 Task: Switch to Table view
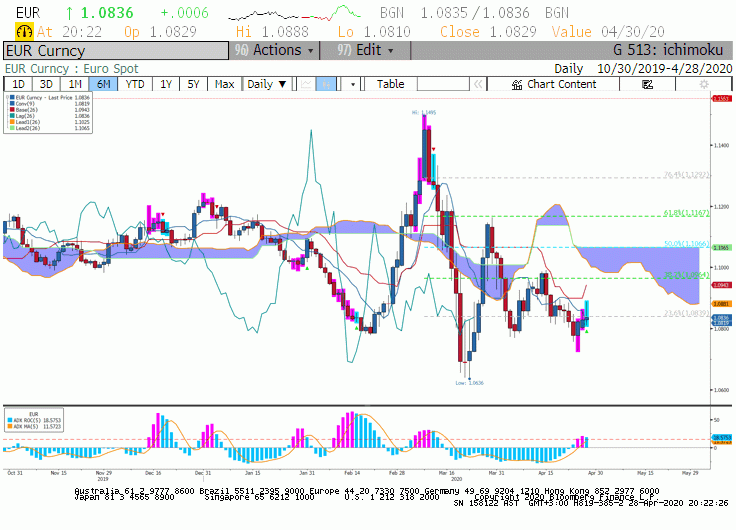pos(391,84)
